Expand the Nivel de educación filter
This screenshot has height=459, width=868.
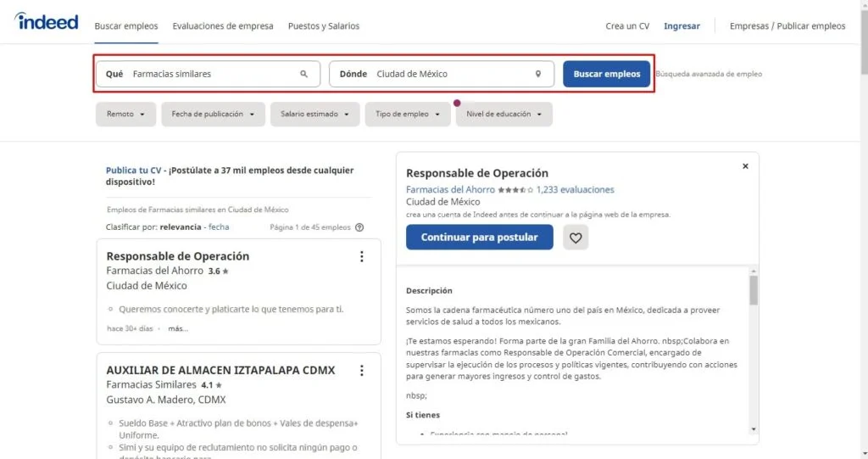[x=504, y=115]
